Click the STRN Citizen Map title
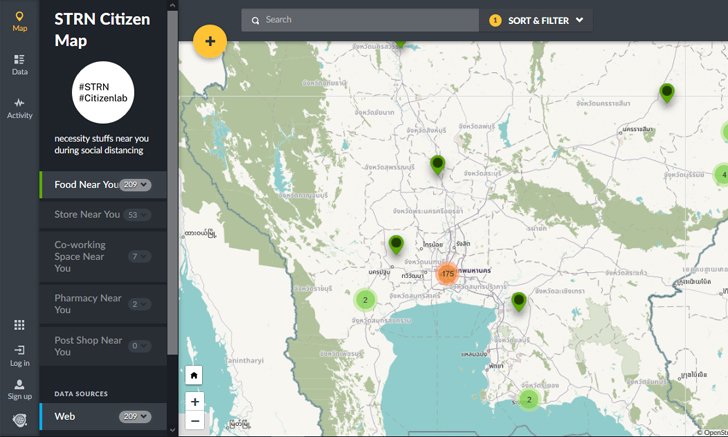This screenshot has height=437, width=728. 102,30
